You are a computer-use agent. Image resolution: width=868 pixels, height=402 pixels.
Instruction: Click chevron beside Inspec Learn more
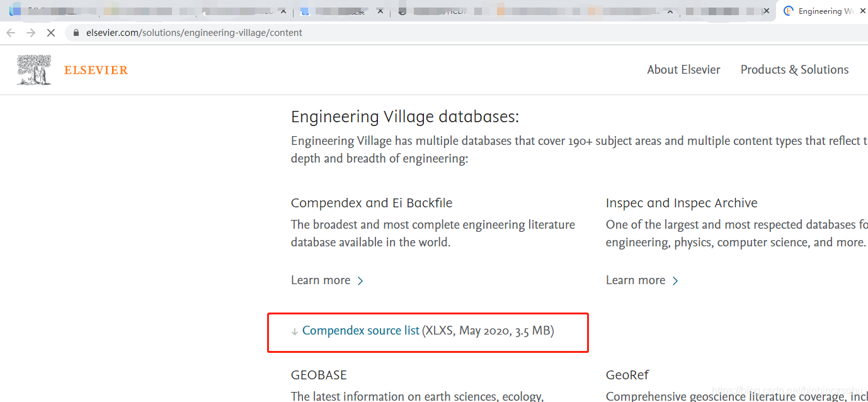(x=675, y=281)
